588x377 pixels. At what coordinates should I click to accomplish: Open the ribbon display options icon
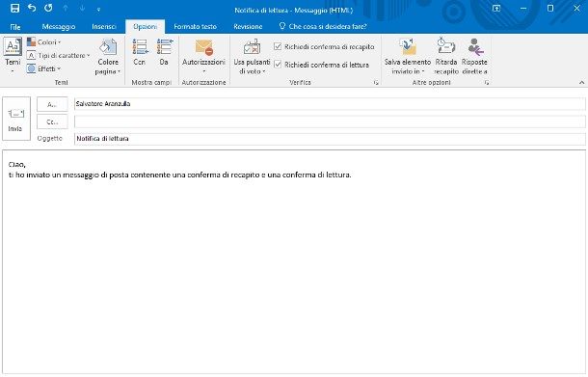coord(496,9)
